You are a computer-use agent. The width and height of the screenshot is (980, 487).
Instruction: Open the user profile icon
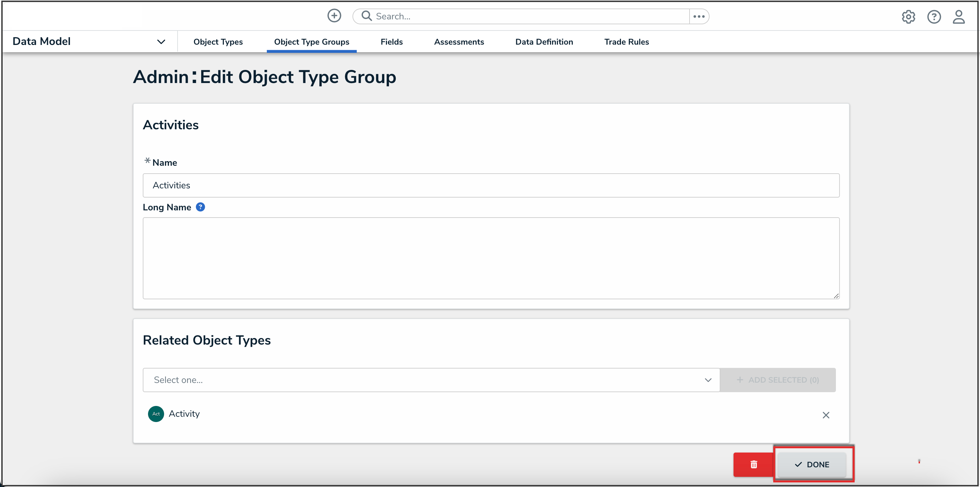(x=958, y=17)
